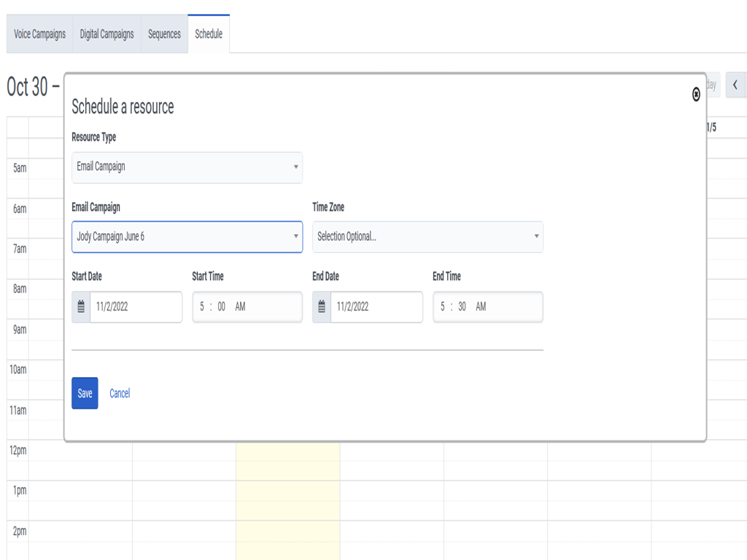This screenshot has width=747, height=560.
Task: Click the Schedule tab
Action: (x=209, y=34)
